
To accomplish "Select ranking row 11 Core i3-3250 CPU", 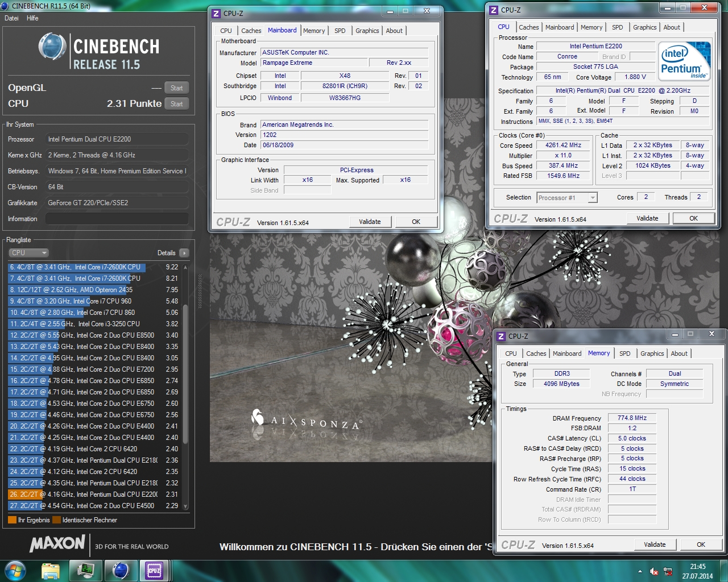I will click(94, 324).
